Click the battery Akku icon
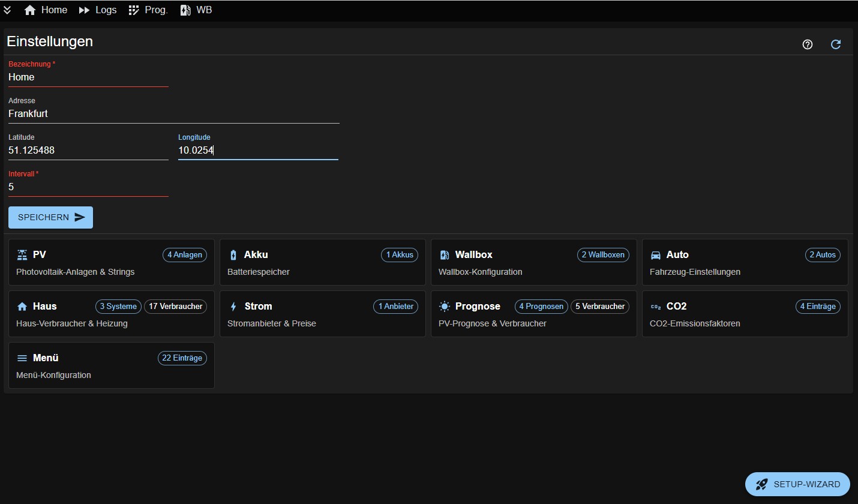Viewport: 858px width, 504px height. [x=233, y=255]
